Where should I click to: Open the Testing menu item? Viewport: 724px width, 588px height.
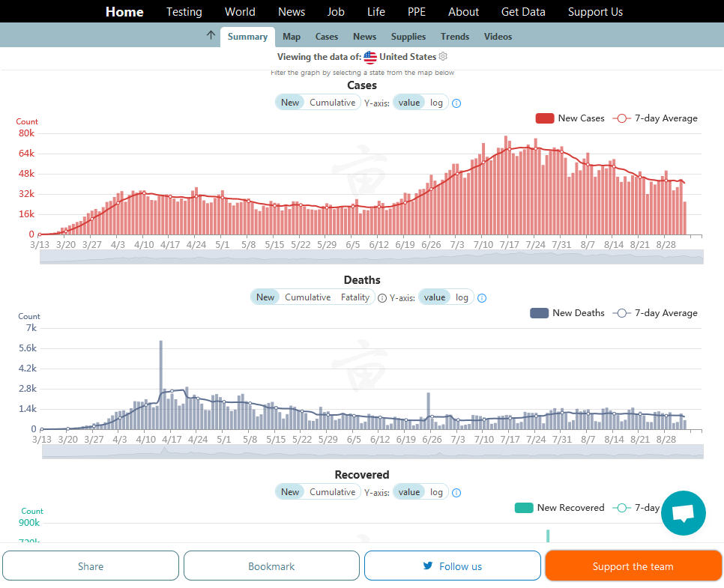[184, 12]
